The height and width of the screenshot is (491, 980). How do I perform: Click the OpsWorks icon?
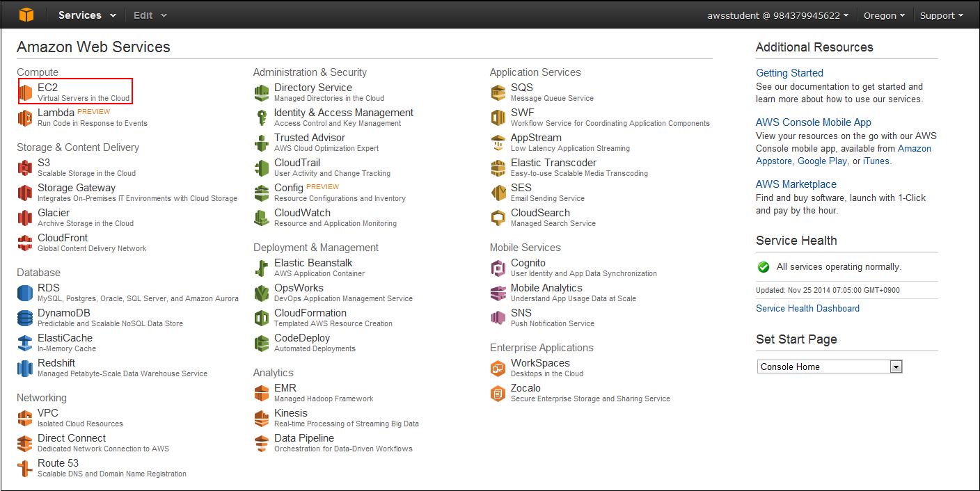point(262,293)
